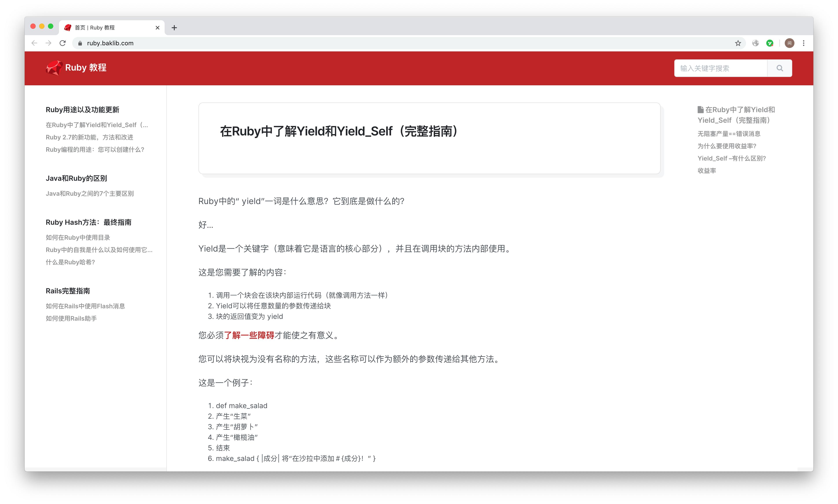
Task: Open Chrome three-dot menu
Action: coord(804,43)
